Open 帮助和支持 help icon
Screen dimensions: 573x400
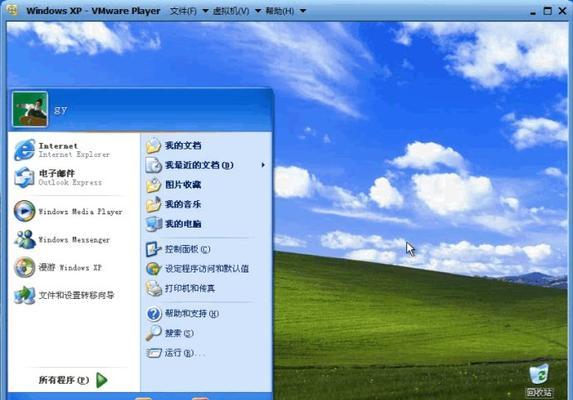point(154,313)
